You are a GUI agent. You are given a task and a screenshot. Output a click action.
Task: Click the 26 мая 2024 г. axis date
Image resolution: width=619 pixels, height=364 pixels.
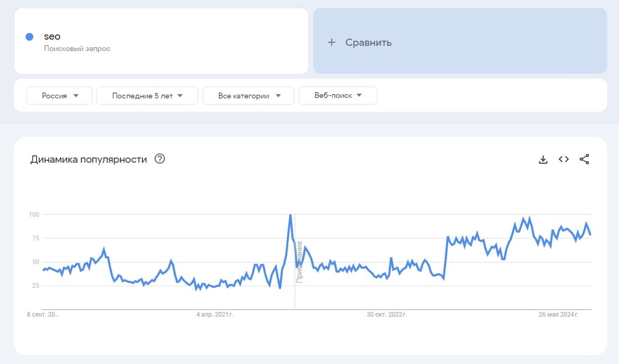[x=559, y=314]
